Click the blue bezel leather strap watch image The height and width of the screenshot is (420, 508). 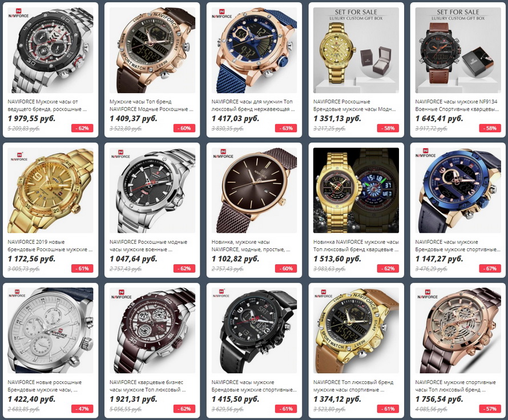458,191
